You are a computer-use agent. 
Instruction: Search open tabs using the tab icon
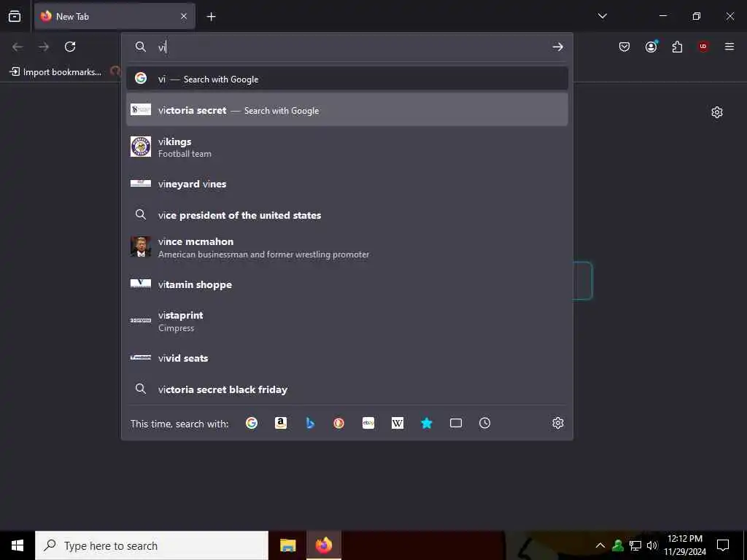click(x=456, y=423)
